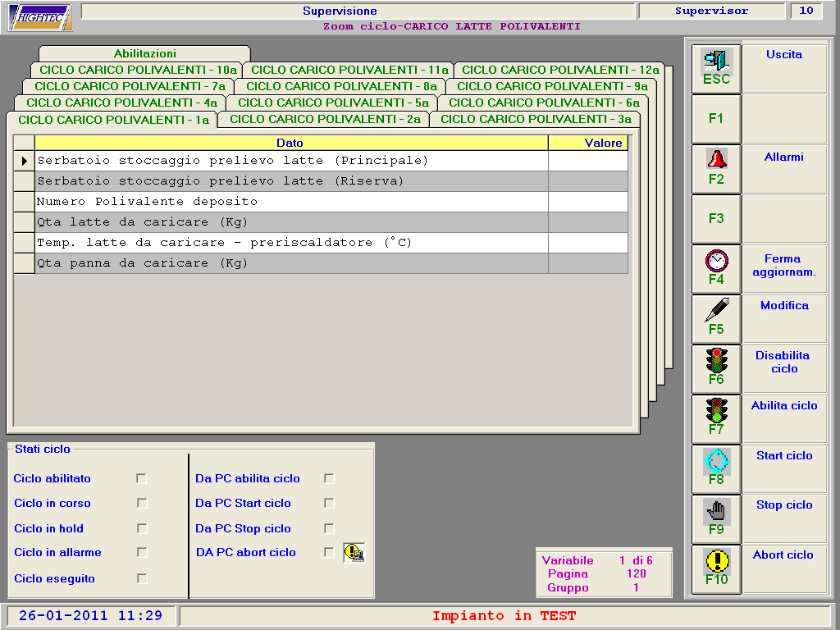Click the Disabilita ciclo button label
840x630 pixels.
(783, 362)
